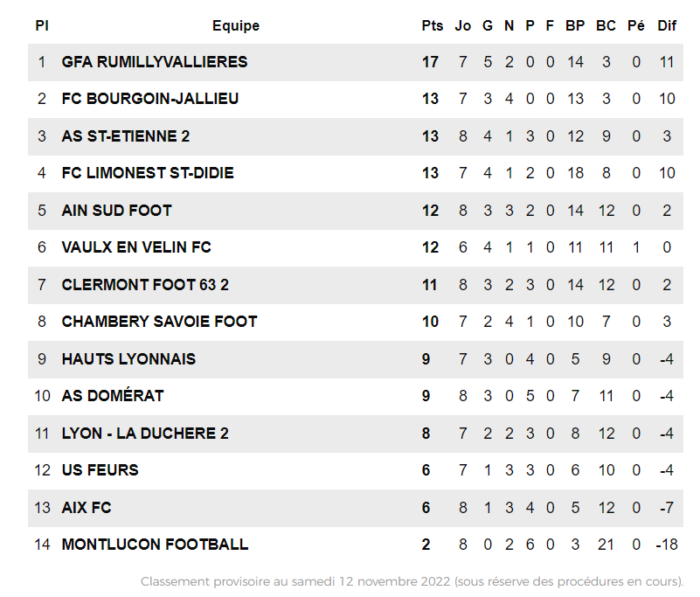This screenshot has width=700, height=597.
Task: Open the FC LIMONEST ST-DIDIE team row
Action: (x=148, y=173)
